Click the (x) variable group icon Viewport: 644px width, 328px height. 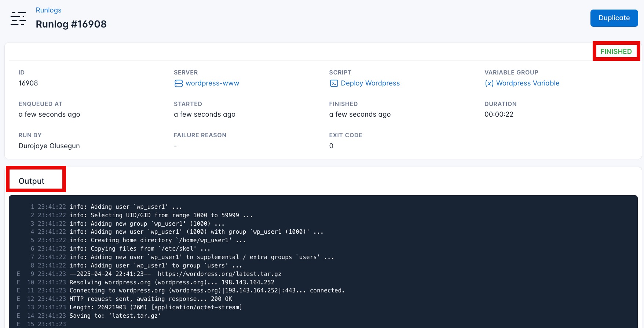point(489,84)
